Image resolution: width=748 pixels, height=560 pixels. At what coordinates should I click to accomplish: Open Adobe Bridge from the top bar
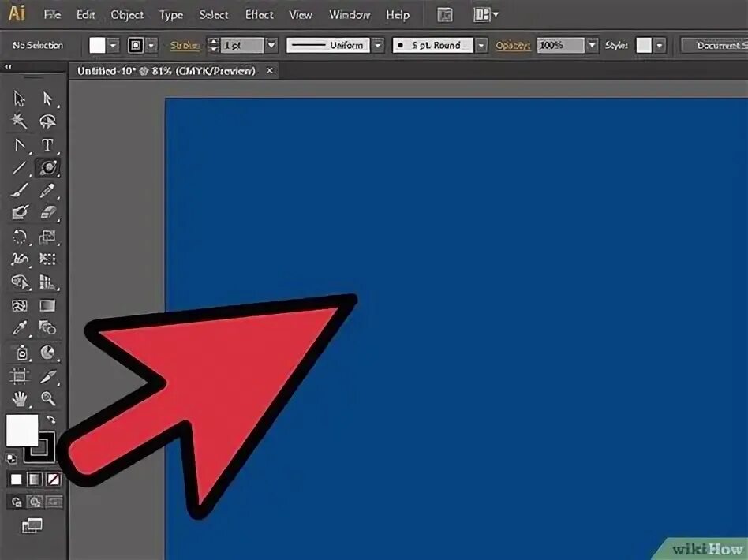pos(444,15)
